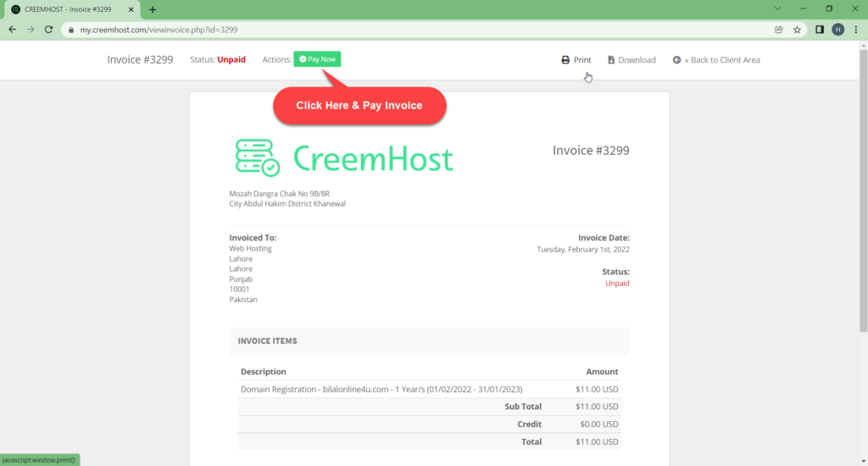Click the company address line Mozah Dangra

[x=280, y=194]
